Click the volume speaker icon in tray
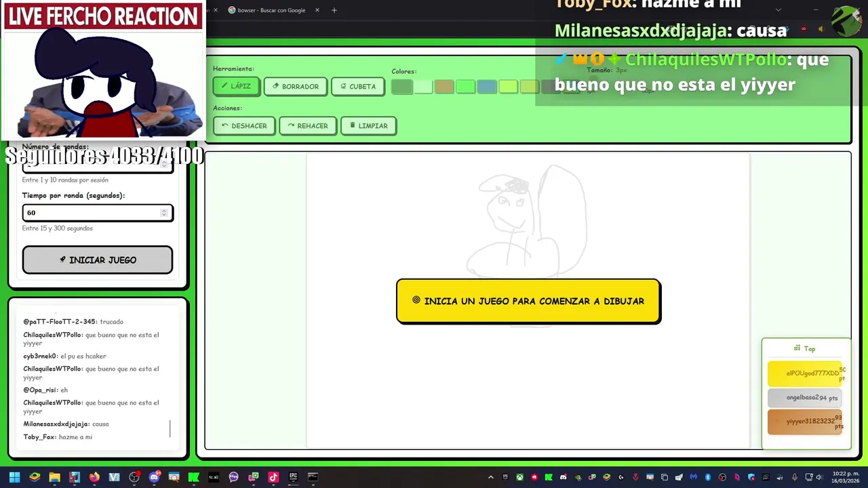 pyautogui.click(x=819, y=477)
